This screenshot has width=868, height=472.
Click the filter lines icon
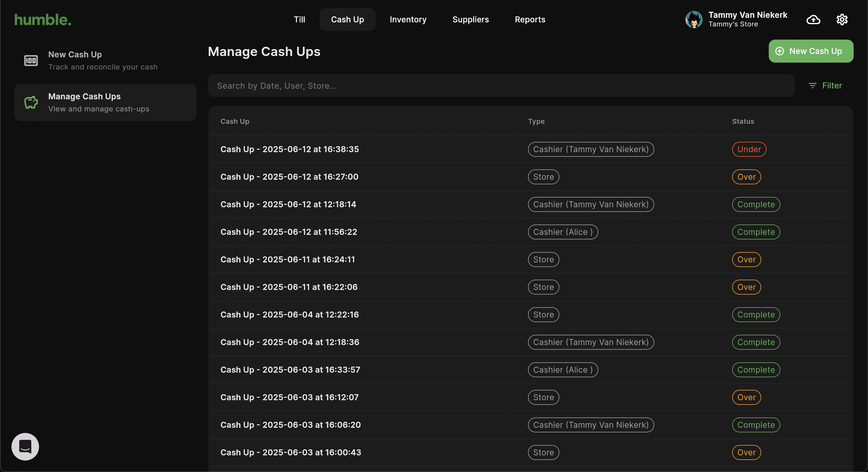(x=812, y=86)
